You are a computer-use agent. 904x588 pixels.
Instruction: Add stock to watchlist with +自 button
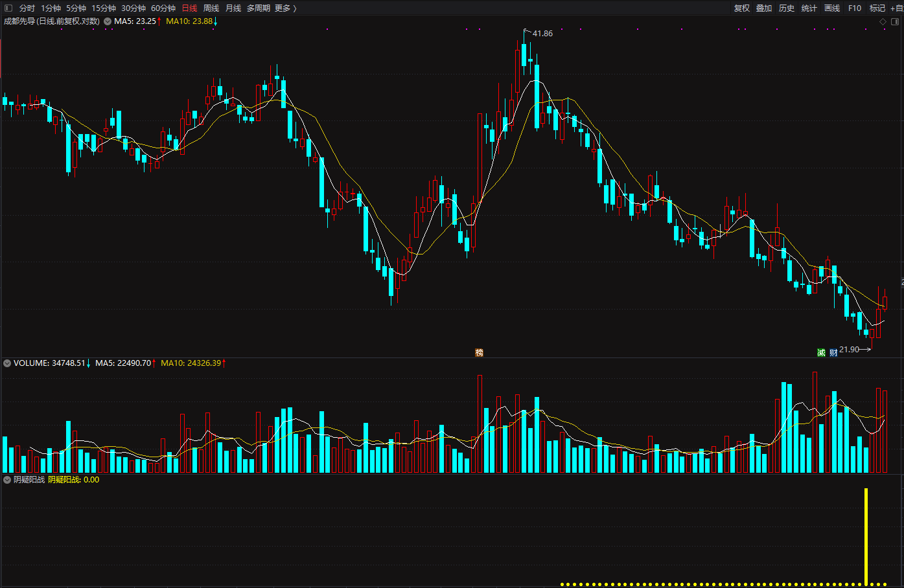(897, 8)
